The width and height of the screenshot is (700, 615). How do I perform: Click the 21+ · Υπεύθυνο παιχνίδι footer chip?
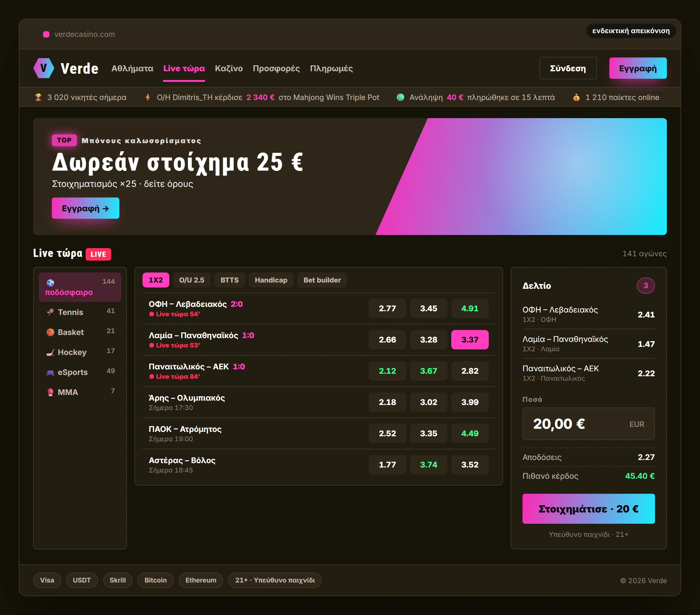(x=275, y=580)
